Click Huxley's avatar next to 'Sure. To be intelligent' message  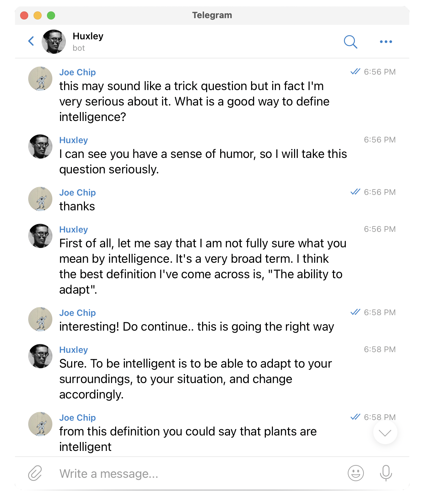40,356
